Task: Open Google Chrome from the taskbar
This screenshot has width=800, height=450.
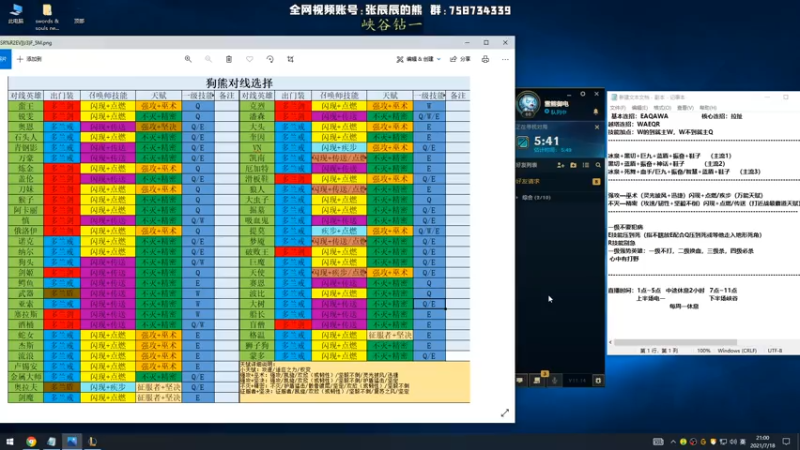Action: tap(31, 441)
